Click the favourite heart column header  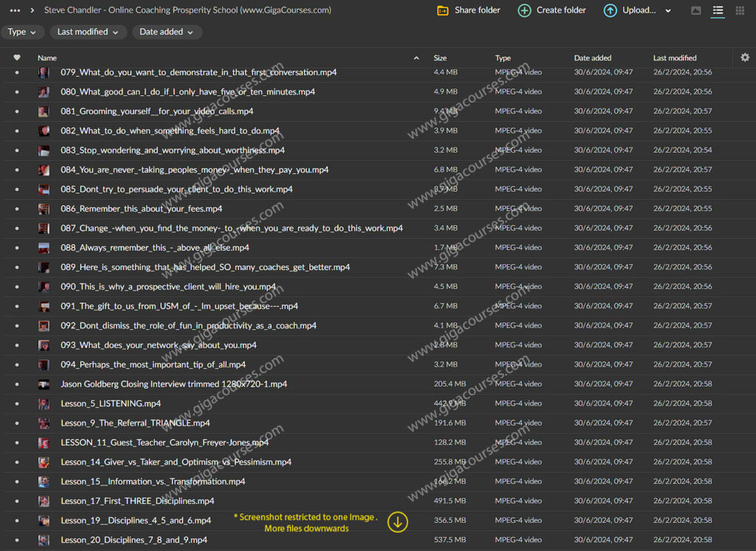coord(17,58)
